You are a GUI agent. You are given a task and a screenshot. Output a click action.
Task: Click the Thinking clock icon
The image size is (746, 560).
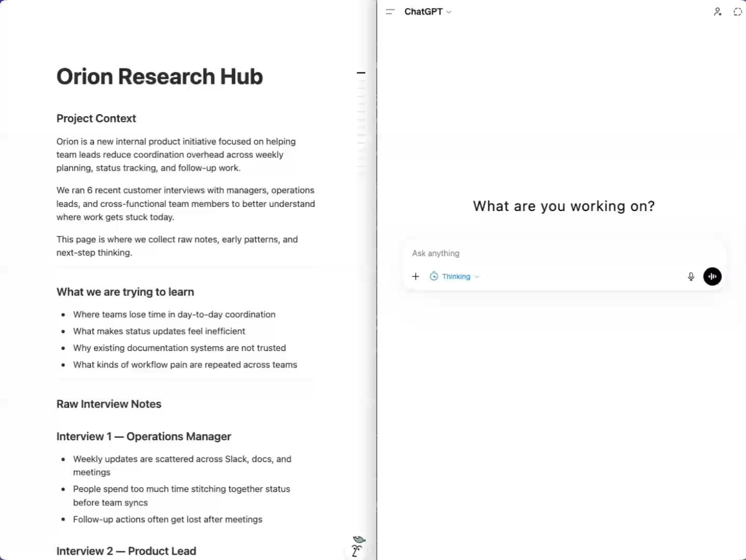[434, 276]
